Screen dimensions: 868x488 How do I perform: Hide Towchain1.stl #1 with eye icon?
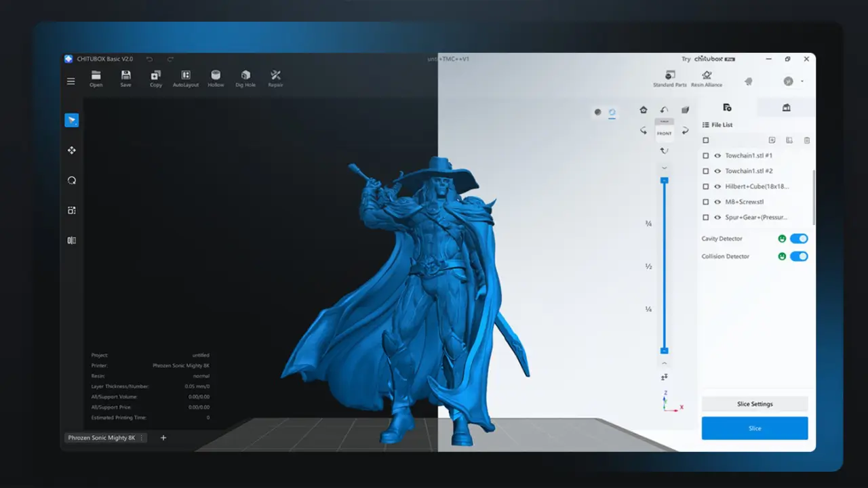point(717,156)
